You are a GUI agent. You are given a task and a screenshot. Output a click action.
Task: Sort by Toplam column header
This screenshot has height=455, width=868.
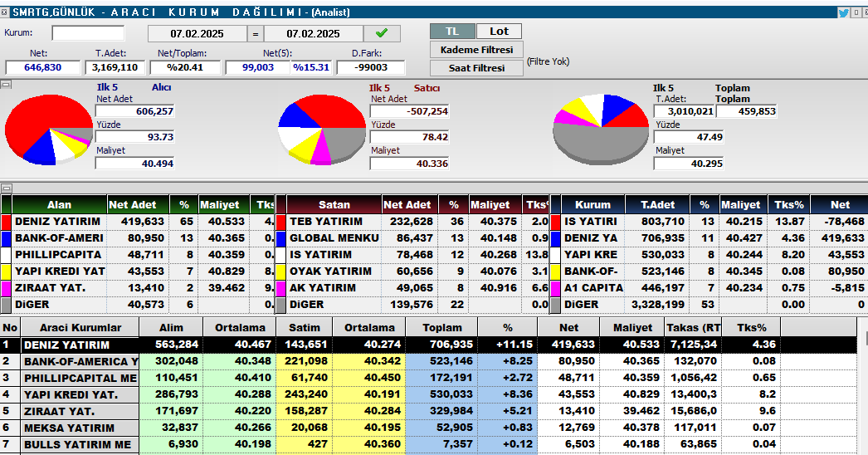tap(441, 327)
